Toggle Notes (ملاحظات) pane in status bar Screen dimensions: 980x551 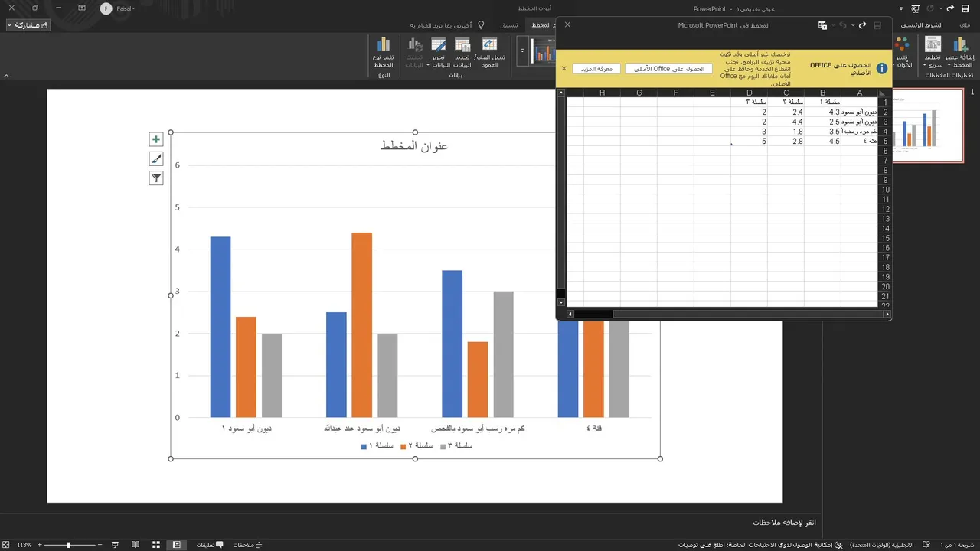249,545
